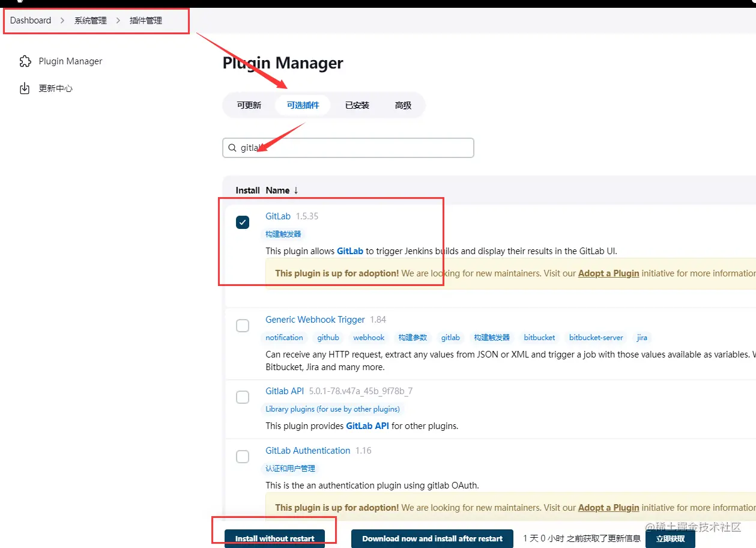756x548 pixels.
Task: Click the github tag
Action: pos(328,338)
